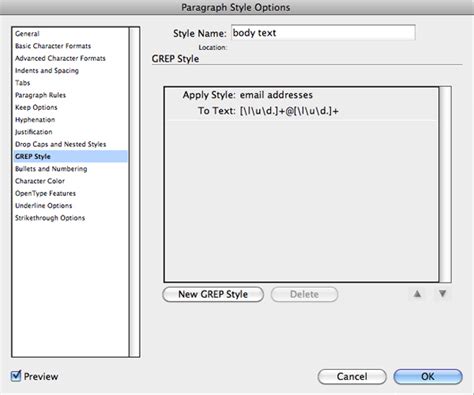This screenshot has width=474, height=395.
Task: Select the GREP Style category
Action: coord(70,156)
